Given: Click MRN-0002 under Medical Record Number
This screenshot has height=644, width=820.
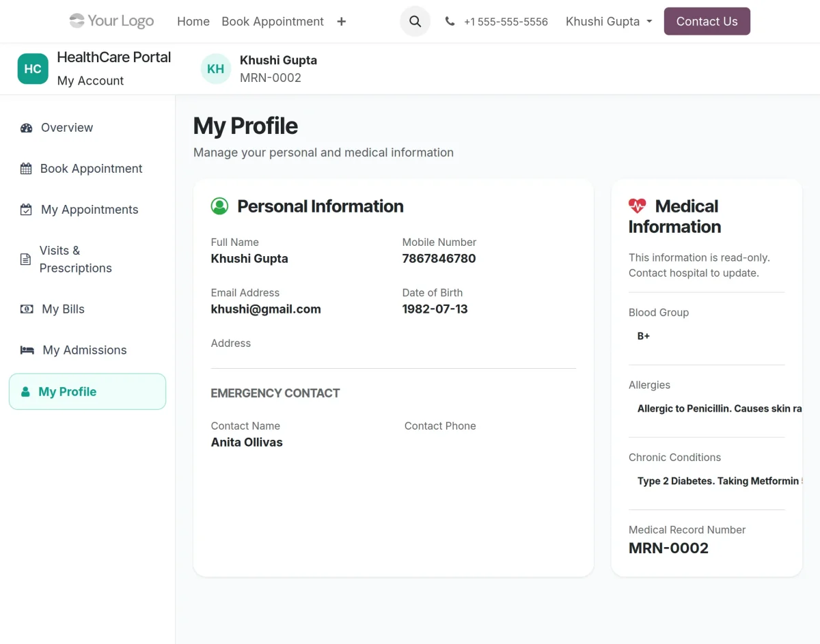Looking at the screenshot, I should [x=668, y=548].
